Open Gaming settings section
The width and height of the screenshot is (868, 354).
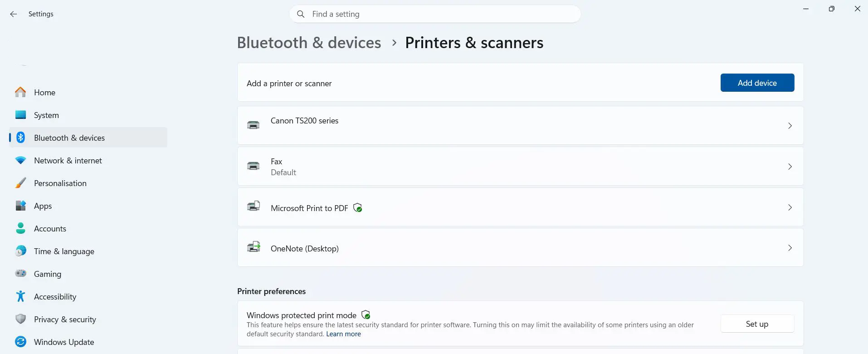pos(88,274)
